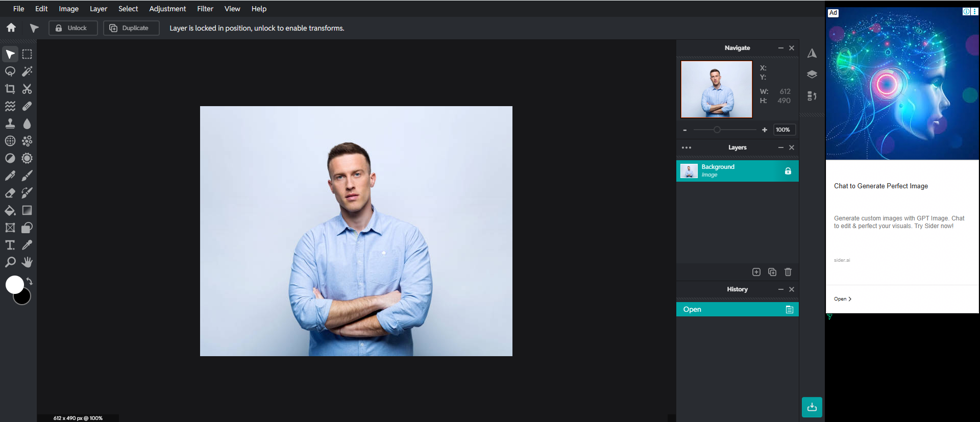
Task: Select the Lasso selection tool
Action: point(10,71)
